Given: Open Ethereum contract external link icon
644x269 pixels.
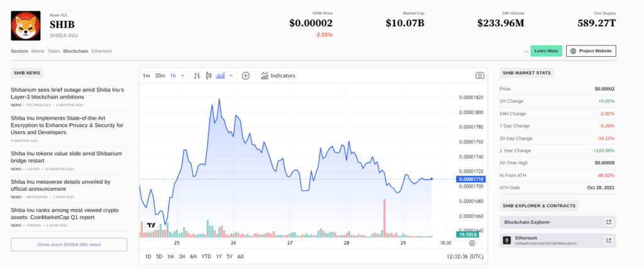Looking at the screenshot, I should point(609,240).
